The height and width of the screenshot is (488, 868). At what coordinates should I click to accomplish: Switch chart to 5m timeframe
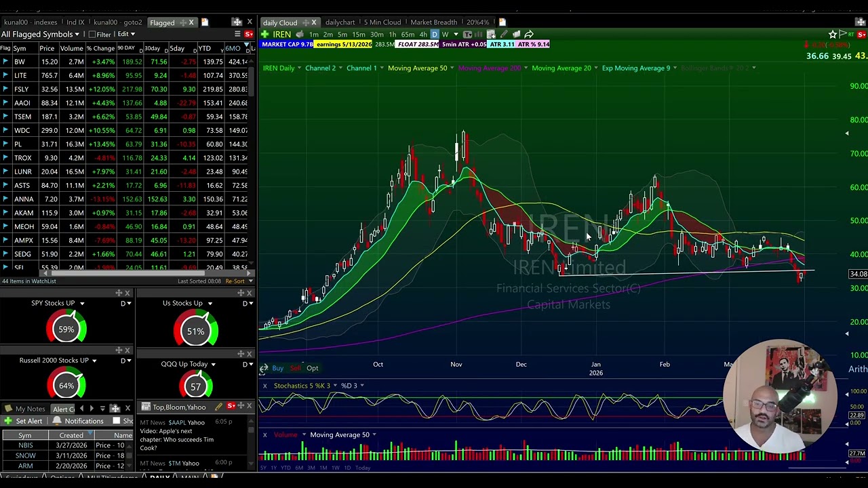pos(342,35)
